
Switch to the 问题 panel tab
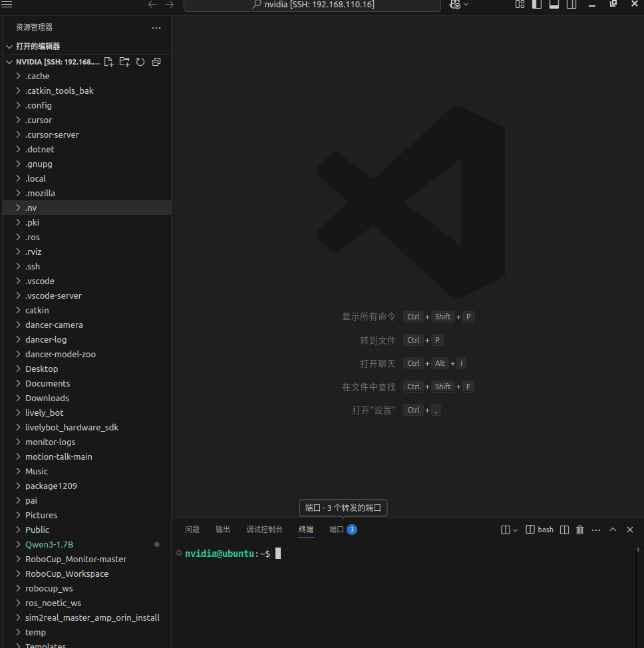click(x=192, y=530)
